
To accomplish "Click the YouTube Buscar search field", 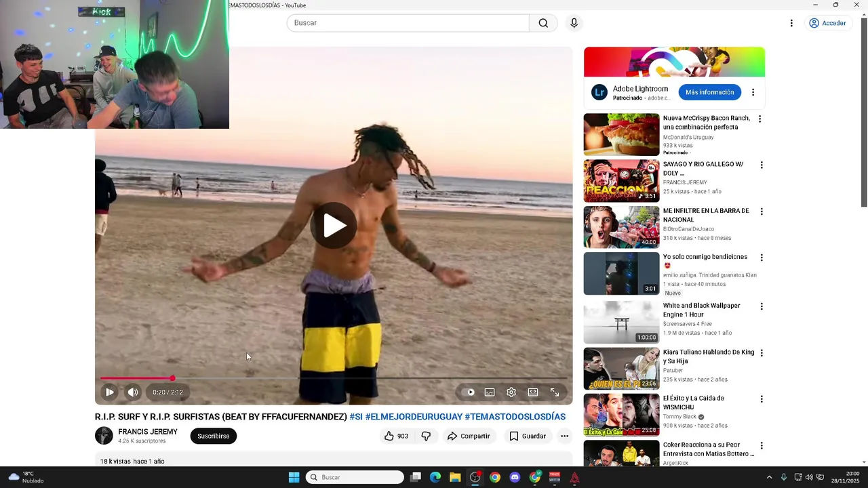I will [408, 23].
